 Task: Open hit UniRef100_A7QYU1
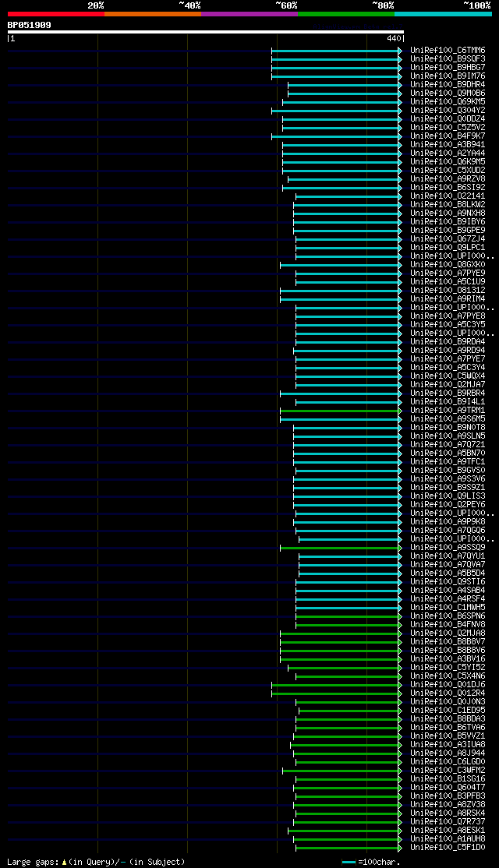coord(448,556)
